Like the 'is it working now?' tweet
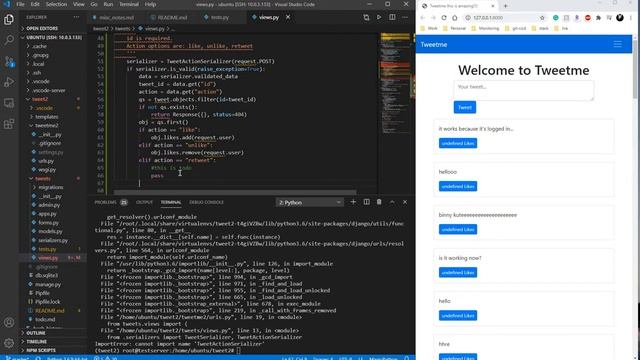Screen dimensions: 640x360 (x=458, y=273)
